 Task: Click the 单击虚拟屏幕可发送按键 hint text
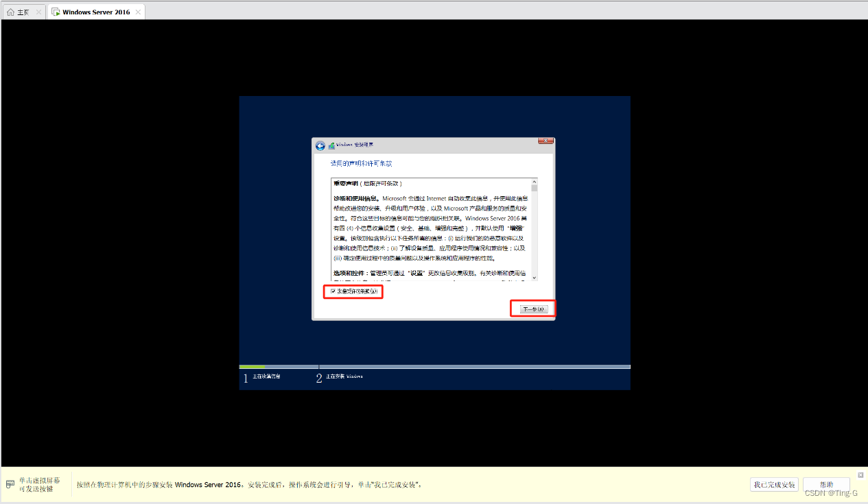(x=39, y=485)
